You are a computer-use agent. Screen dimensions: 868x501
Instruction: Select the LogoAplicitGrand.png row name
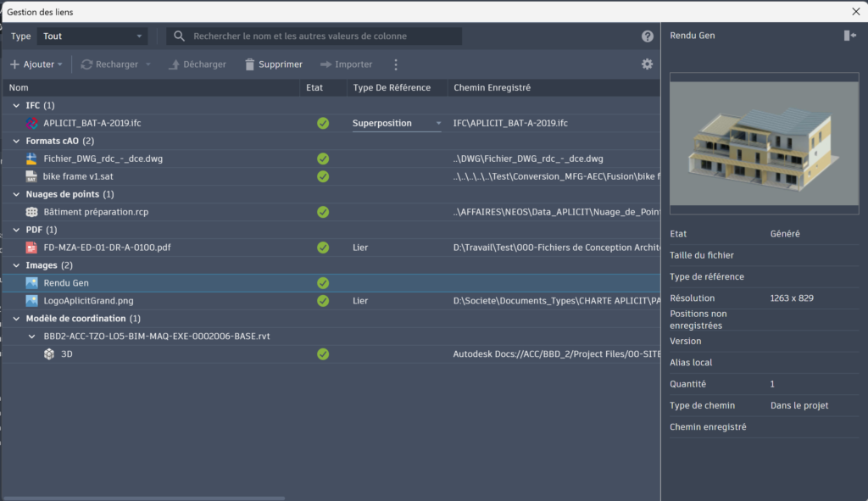[x=88, y=301]
